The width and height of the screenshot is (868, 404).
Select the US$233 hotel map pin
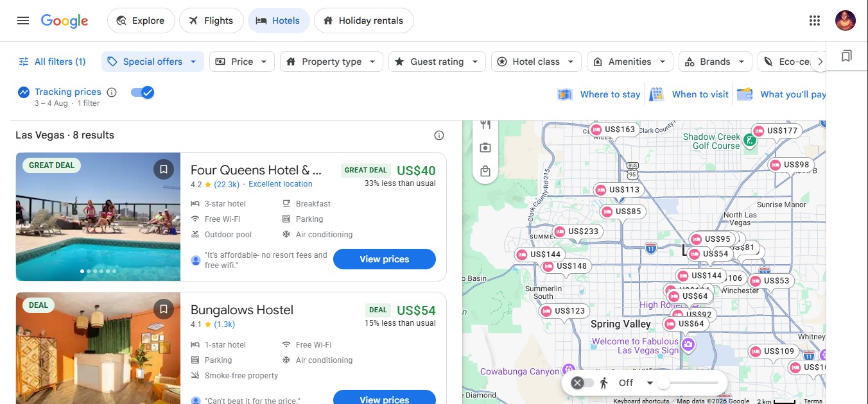coord(577,231)
